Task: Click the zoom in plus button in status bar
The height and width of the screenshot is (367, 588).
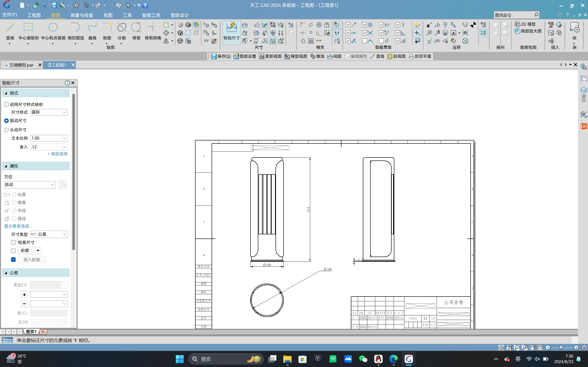Action: coord(576,347)
